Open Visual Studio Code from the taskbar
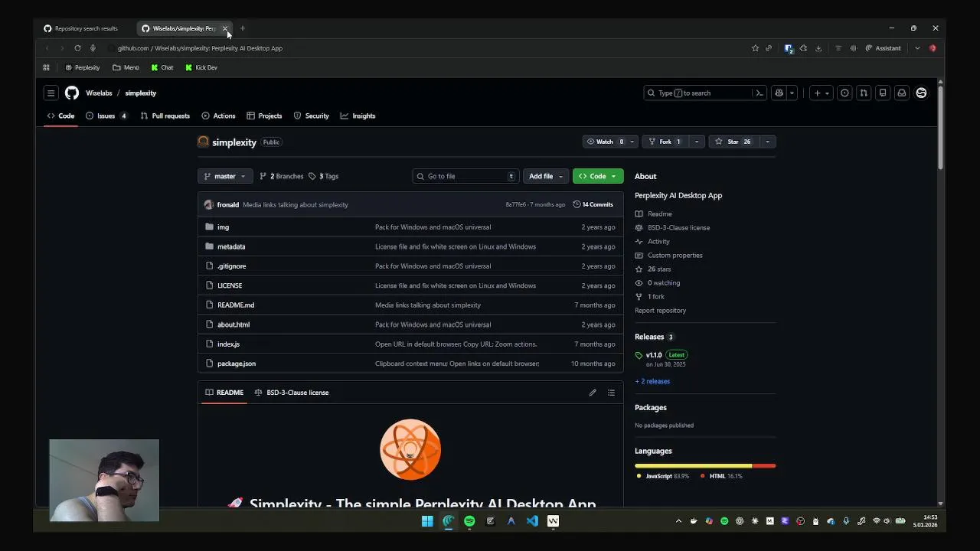The image size is (980, 551). [532, 521]
